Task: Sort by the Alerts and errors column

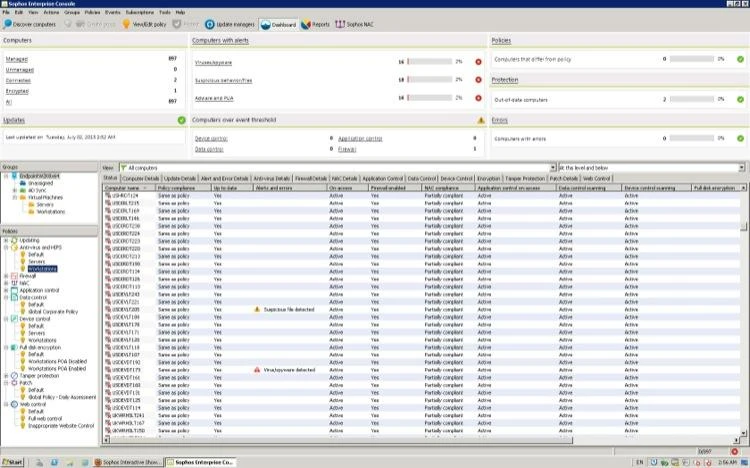Action: 290,188
